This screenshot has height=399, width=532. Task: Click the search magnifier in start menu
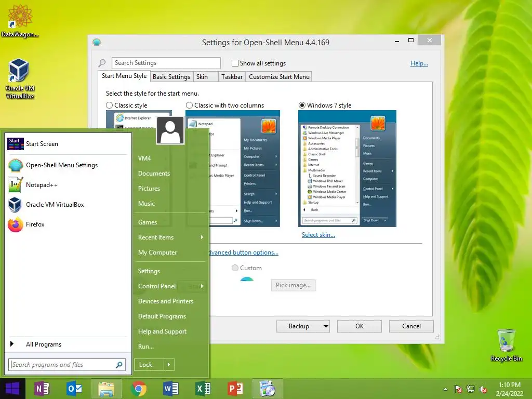(119, 365)
